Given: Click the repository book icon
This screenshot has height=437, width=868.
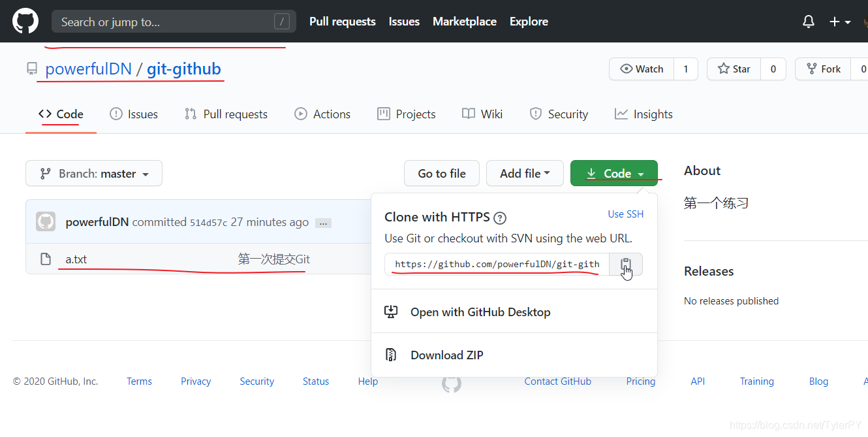Looking at the screenshot, I should tap(32, 69).
